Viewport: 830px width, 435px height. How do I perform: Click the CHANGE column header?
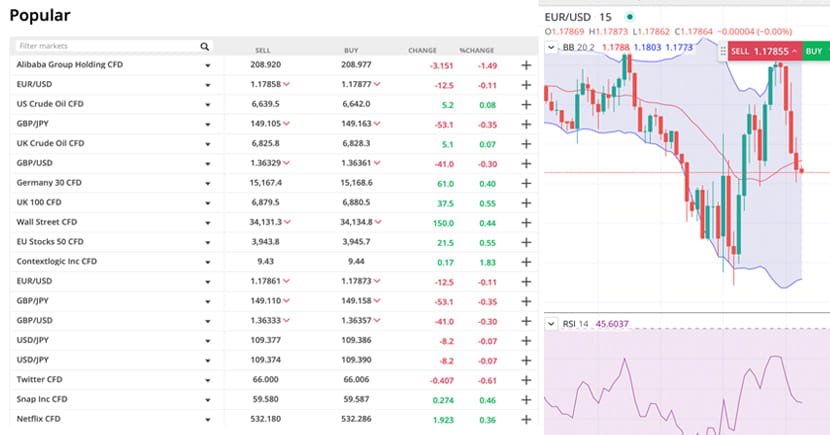(422, 50)
